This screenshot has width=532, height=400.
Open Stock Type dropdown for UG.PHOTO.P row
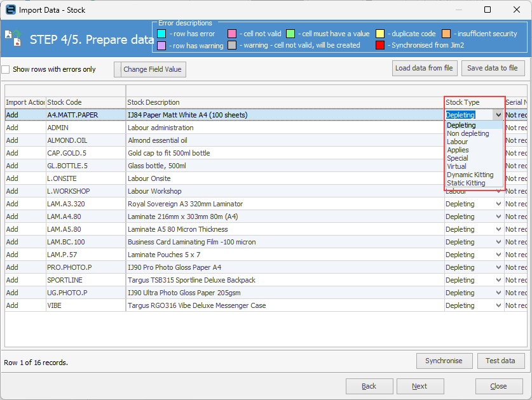(x=498, y=293)
